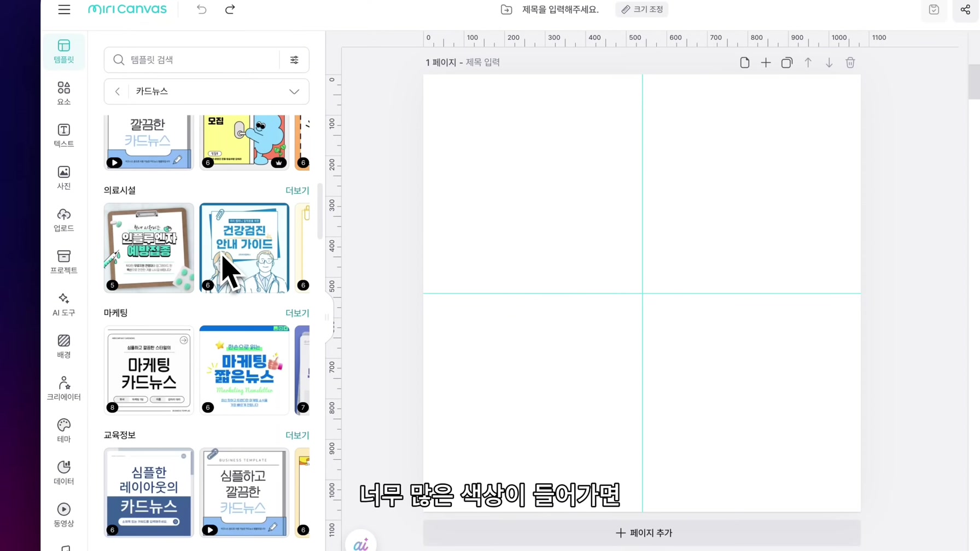Select the 심플한 레이아웃의 카드뉴스 template
Screen dimensions: 980x551
[x=149, y=492]
